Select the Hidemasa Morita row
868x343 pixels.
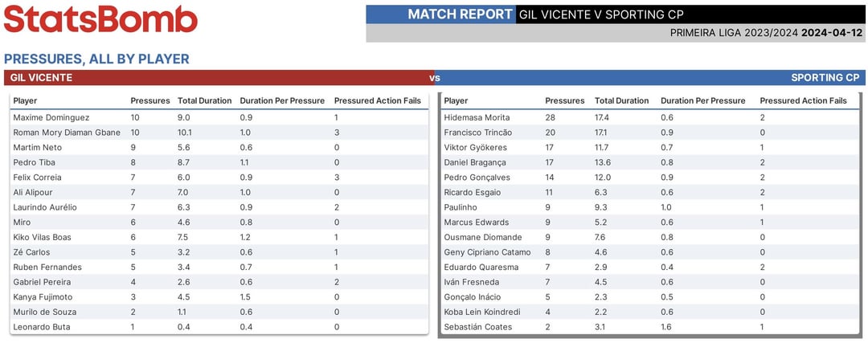(651, 117)
